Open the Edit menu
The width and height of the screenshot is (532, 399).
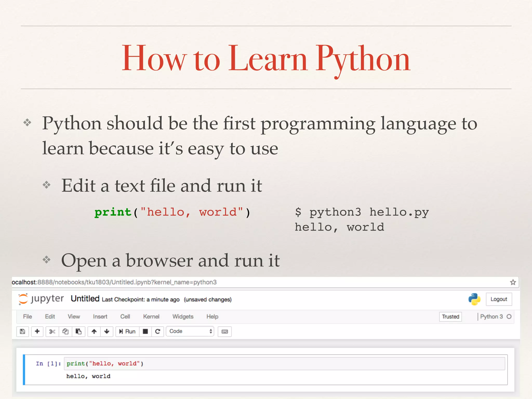tap(50, 317)
